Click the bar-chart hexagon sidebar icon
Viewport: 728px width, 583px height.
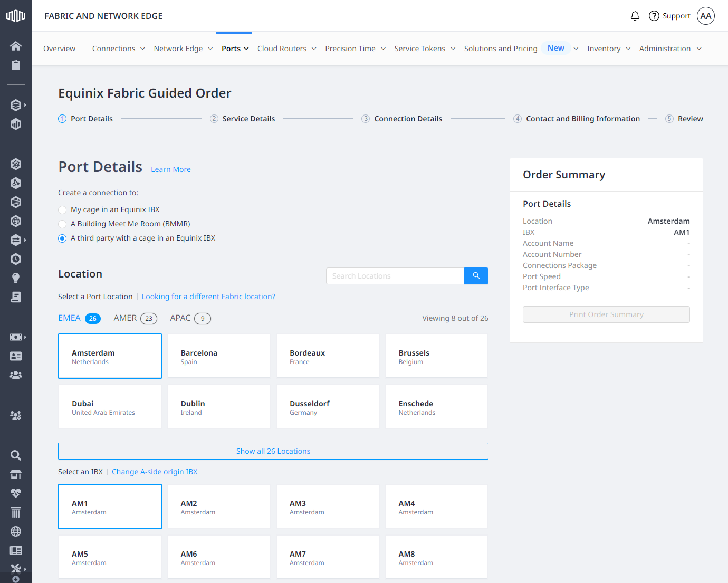(x=16, y=124)
